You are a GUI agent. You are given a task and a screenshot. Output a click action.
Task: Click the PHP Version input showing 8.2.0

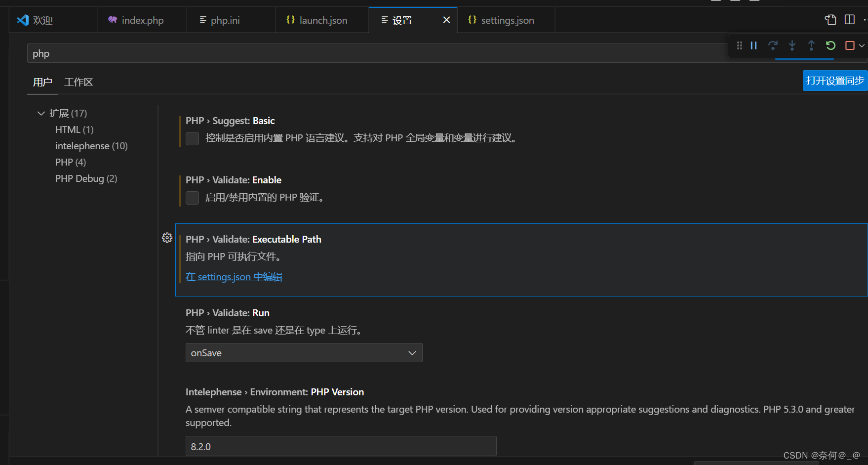tap(341, 446)
